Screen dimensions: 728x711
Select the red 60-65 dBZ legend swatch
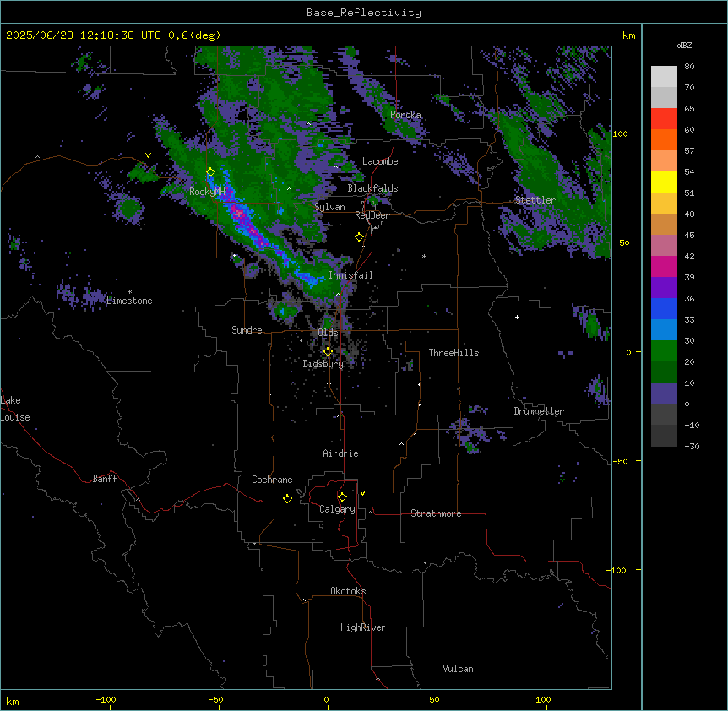[664, 119]
